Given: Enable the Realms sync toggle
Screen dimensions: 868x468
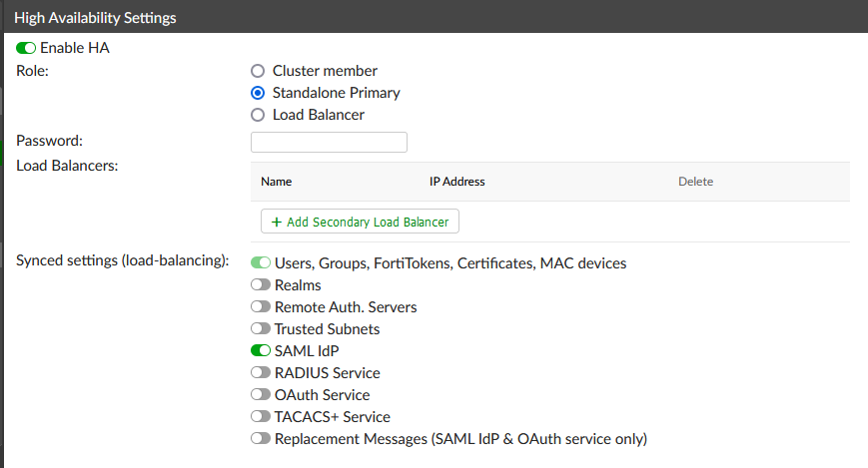Looking at the screenshot, I should click(x=261, y=285).
